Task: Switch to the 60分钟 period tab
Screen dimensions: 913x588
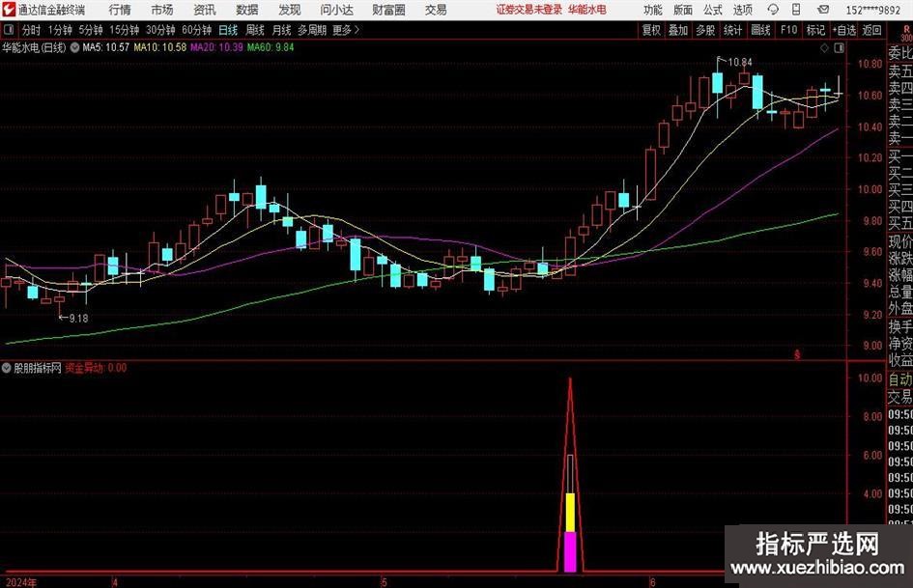Action: tap(196, 30)
